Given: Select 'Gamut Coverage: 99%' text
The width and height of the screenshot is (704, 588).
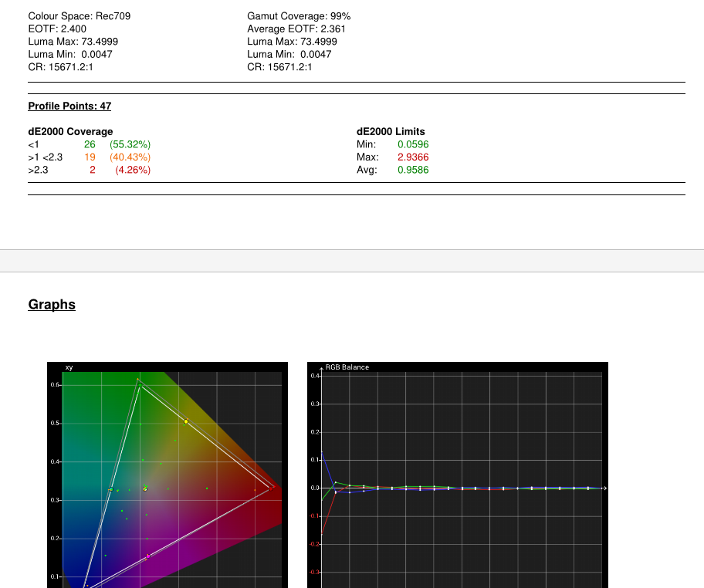Looking at the screenshot, I should click(299, 16).
